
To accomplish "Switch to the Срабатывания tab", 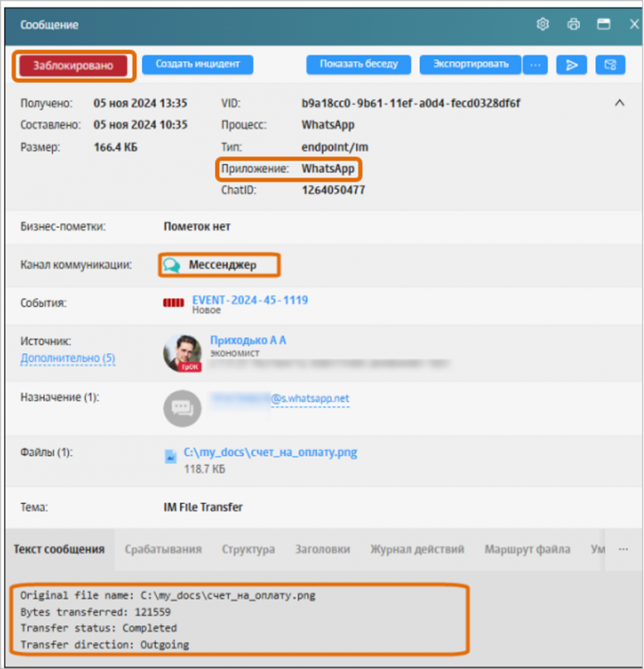I will tap(163, 549).
